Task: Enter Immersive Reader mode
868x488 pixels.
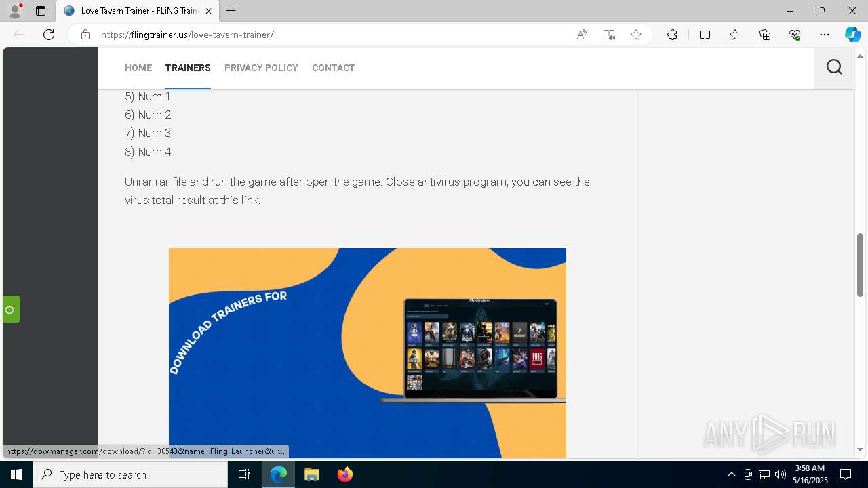Action: 609,35
